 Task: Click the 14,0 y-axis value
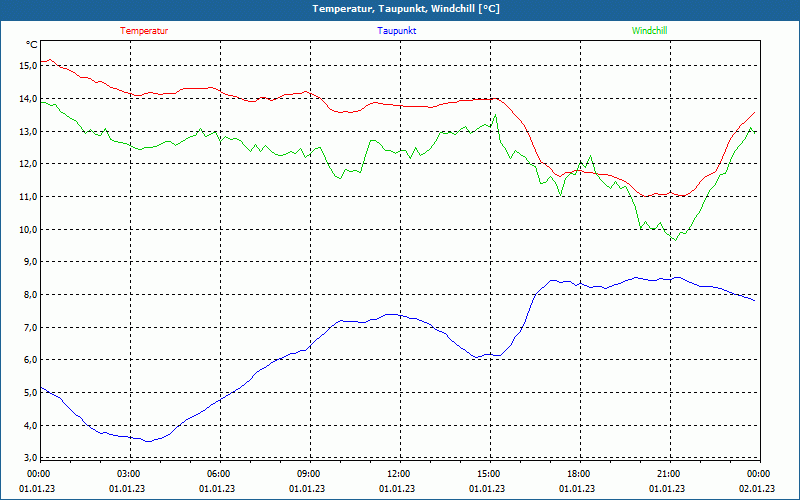(x=29, y=98)
